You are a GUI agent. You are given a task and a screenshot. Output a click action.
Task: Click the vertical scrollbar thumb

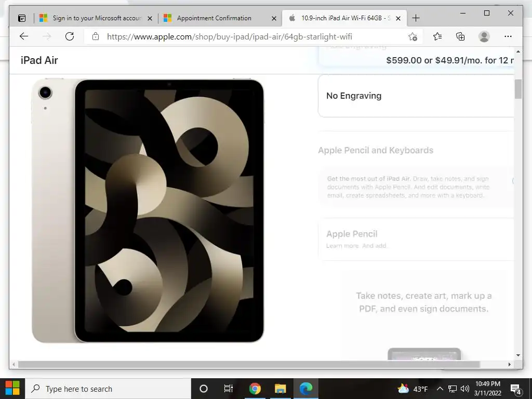coord(518,89)
